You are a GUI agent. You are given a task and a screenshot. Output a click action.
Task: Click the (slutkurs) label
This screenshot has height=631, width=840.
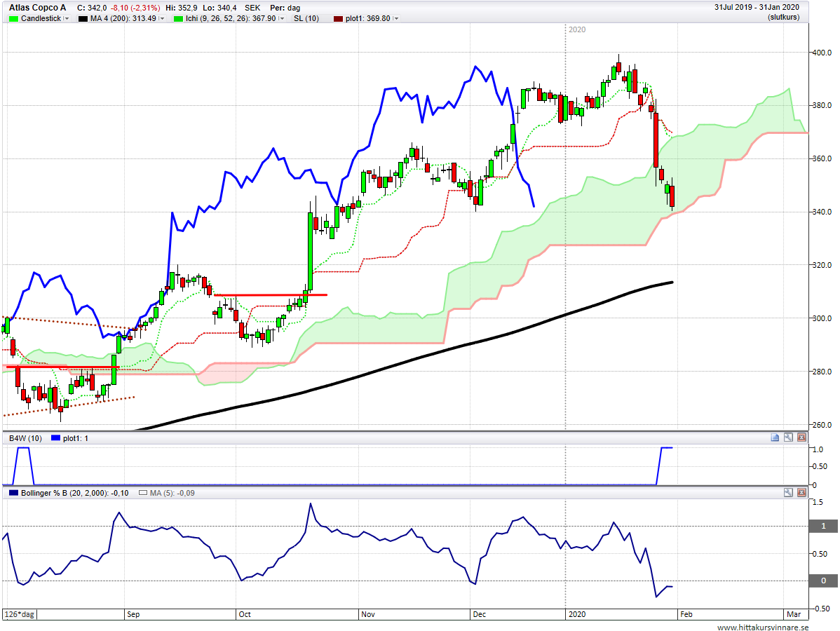tap(783, 17)
